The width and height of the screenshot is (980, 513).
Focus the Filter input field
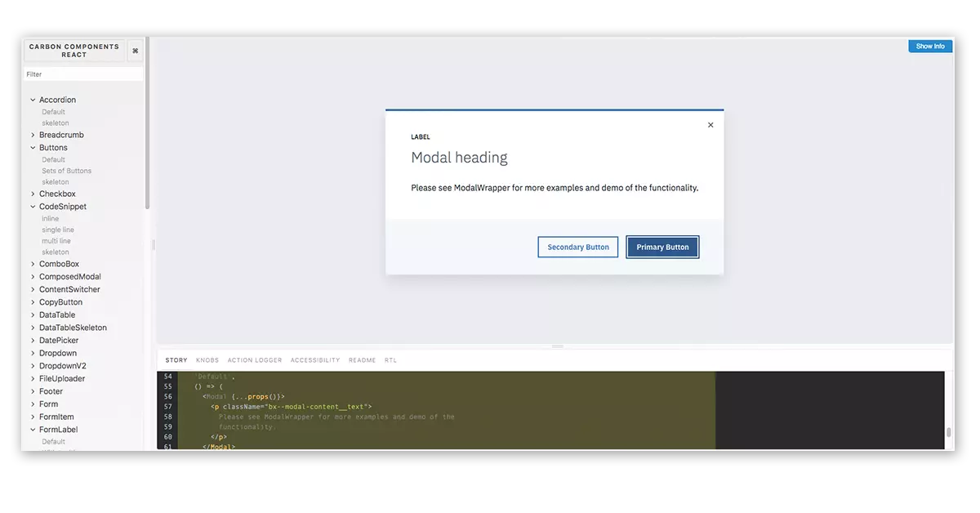[x=83, y=74]
